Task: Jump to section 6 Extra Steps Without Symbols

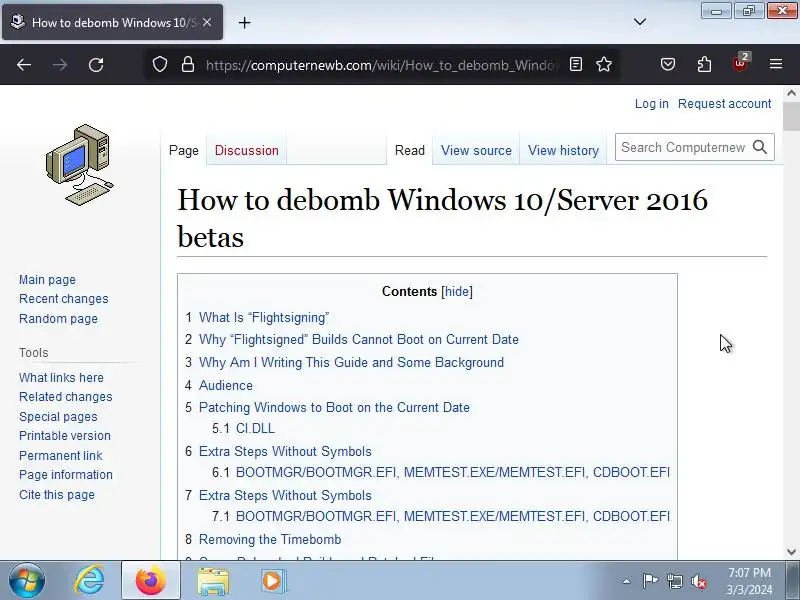Action: point(285,452)
